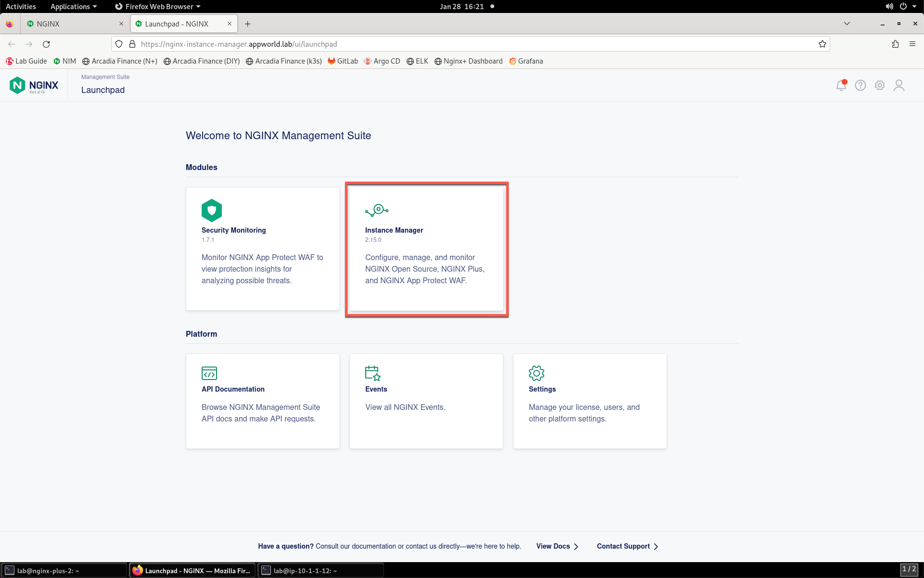Screen dimensions: 924x578
Task: Click the workspace switcher 1/2 indicator
Action: click(x=909, y=570)
